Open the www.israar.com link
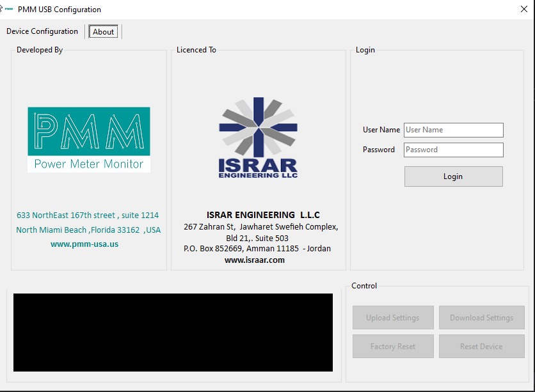Screen dimensions: 535x392 (255, 260)
